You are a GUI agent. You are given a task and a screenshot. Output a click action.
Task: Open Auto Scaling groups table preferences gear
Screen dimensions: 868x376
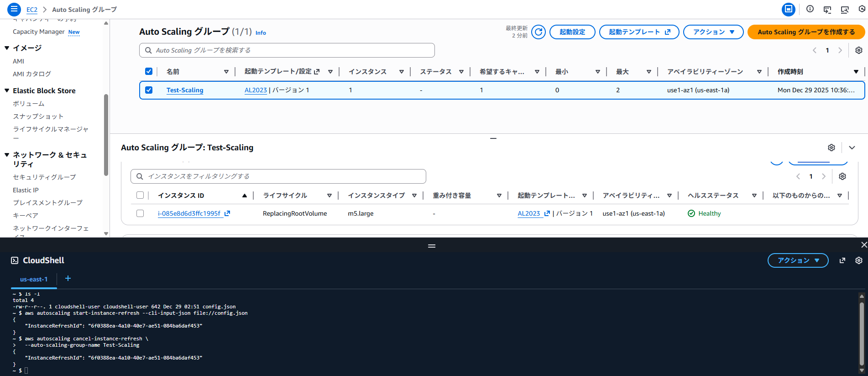tap(858, 50)
